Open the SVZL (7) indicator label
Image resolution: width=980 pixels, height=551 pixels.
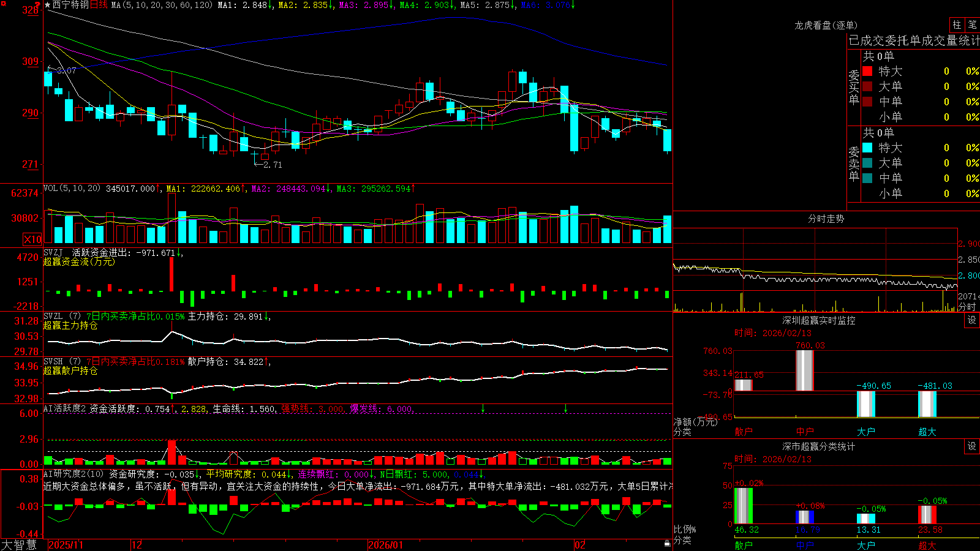(x=62, y=317)
